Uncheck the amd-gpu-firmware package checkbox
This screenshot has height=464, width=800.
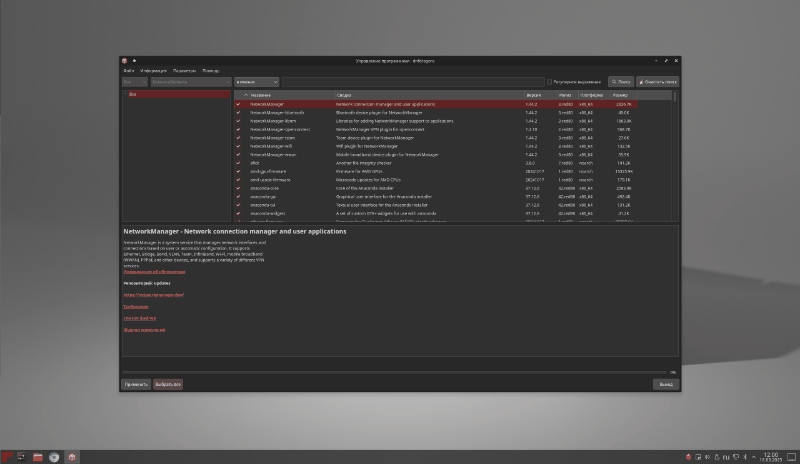pos(238,172)
